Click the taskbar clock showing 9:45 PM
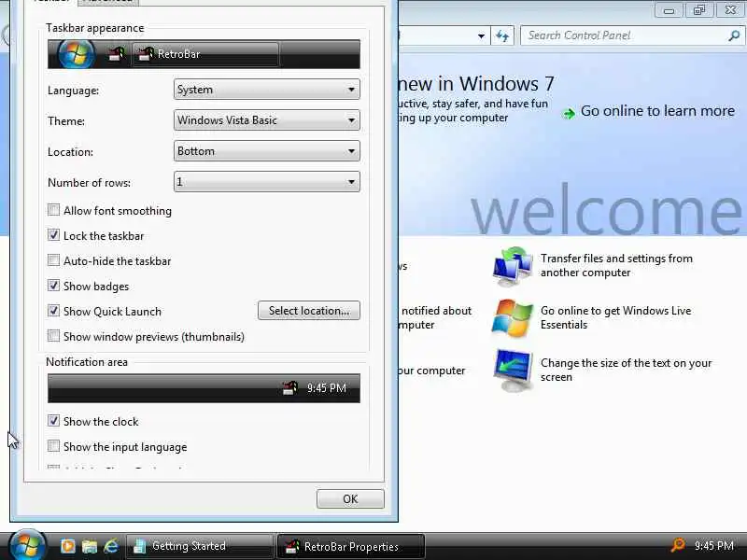Viewport: 747px width, 560px height. [713, 546]
